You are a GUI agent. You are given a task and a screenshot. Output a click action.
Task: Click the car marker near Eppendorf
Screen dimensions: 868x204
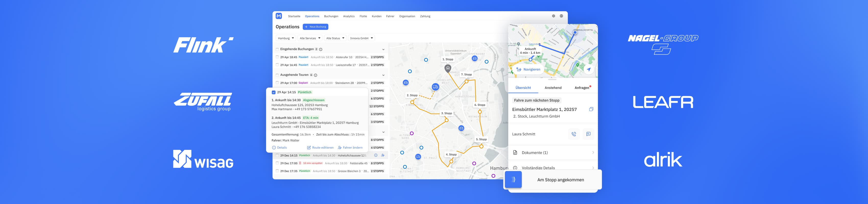(x=474, y=59)
